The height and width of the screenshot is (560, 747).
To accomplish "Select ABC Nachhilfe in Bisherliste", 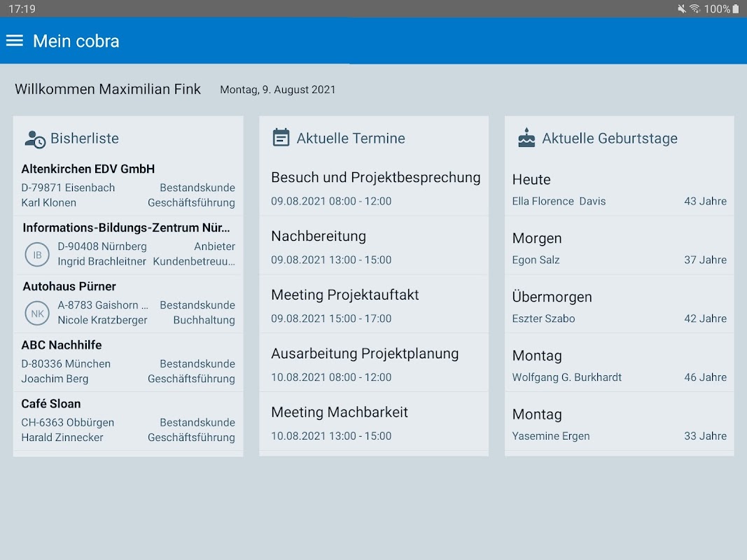I will pos(128,362).
